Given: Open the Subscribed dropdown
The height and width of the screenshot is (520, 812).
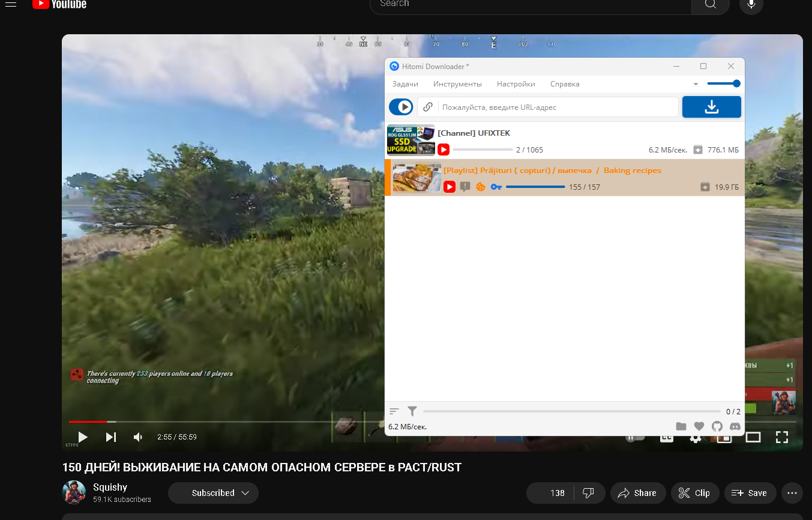Looking at the screenshot, I should (213, 493).
